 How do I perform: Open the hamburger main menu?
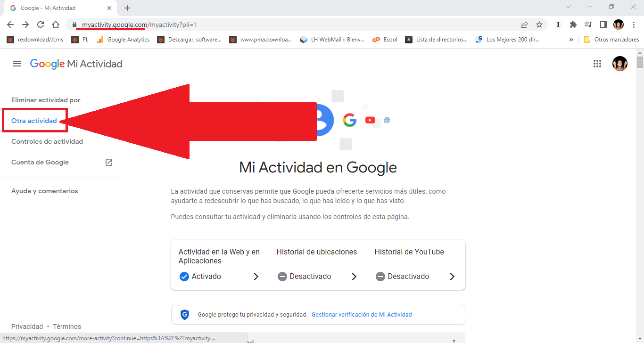17,64
